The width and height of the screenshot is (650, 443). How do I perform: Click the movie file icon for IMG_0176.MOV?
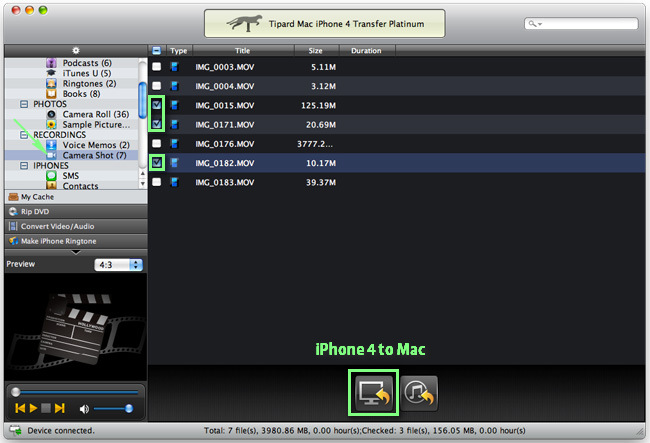[x=175, y=144]
